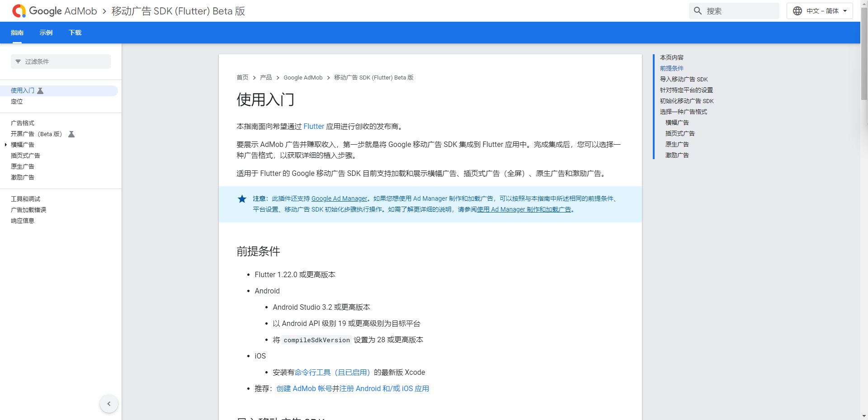This screenshot has width=868, height=420.
Task: Focus the 搜索 search field
Action: [734, 11]
